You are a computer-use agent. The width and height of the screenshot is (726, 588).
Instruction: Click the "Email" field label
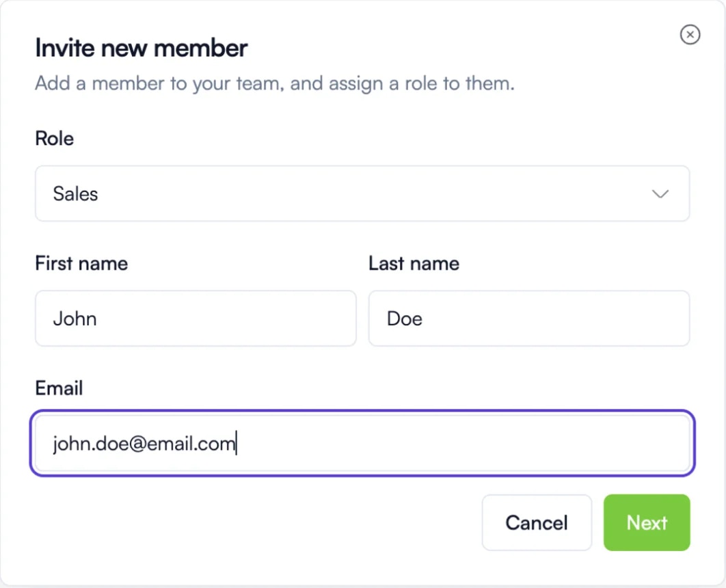[x=59, y=388]
